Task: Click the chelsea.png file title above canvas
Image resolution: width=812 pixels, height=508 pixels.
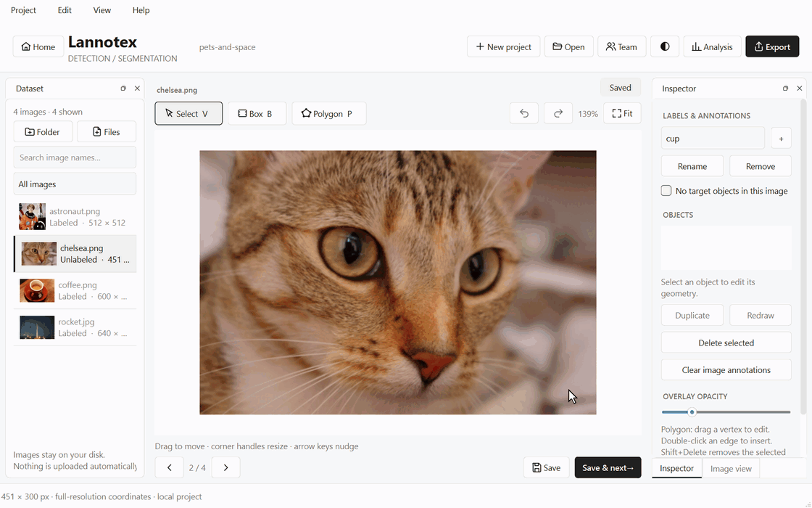Action: pos(177,90)
